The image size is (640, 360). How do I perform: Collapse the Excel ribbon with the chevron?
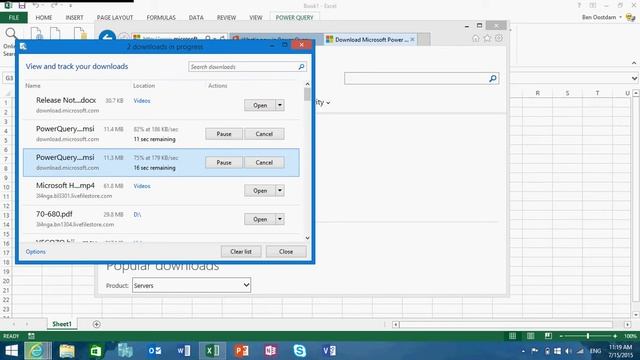click(634, 63)
